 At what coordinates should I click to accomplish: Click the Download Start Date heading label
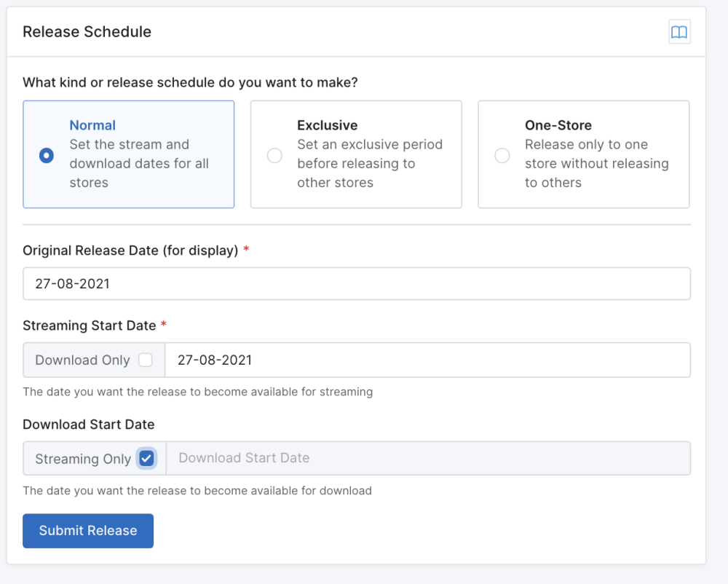tap(88, 424)
